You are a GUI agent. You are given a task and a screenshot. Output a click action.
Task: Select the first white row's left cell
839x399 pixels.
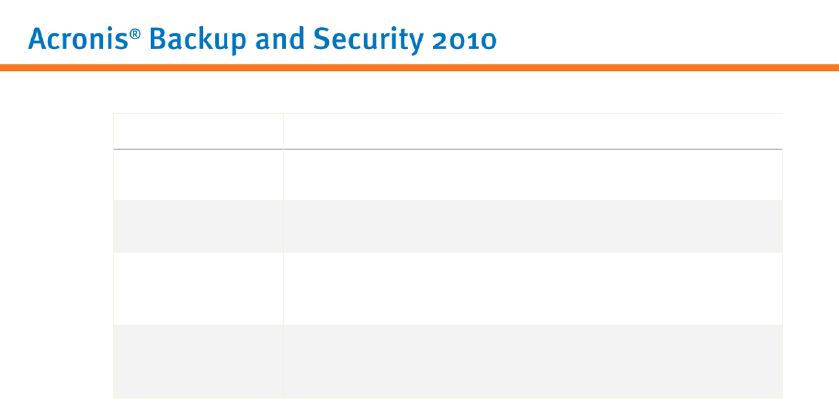pyautogui.click(x=199, y=175)
